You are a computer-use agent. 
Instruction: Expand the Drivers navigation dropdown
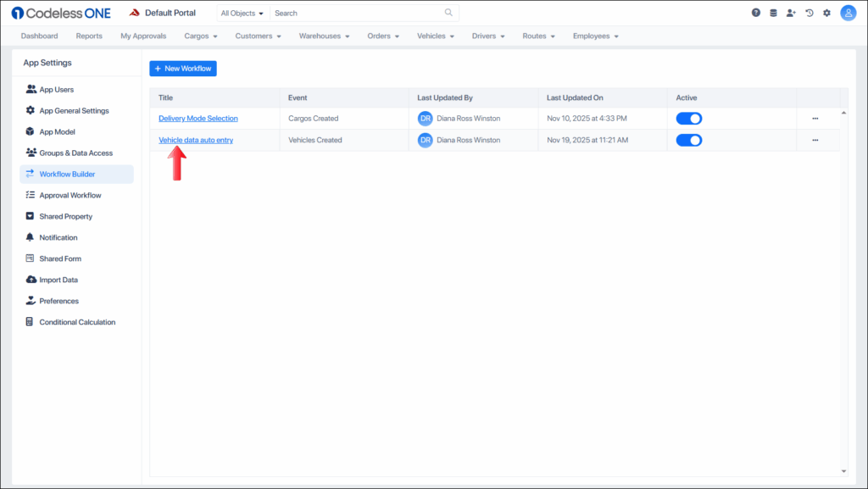click(488, 36)
